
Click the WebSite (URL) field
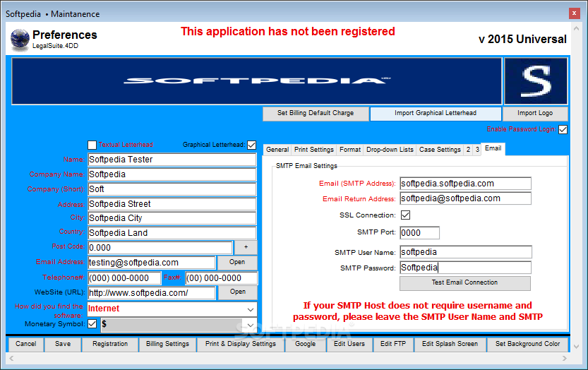pos(152,293)
